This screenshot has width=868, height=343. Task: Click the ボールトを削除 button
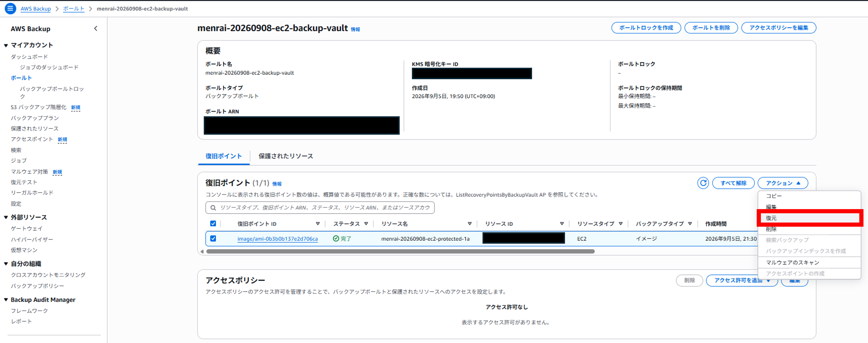tap(711, 28)
